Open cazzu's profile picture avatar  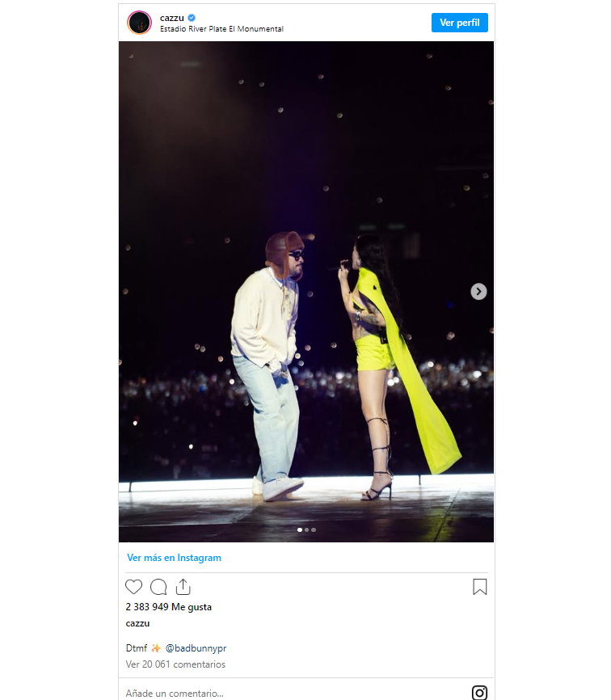coord(139,23)
